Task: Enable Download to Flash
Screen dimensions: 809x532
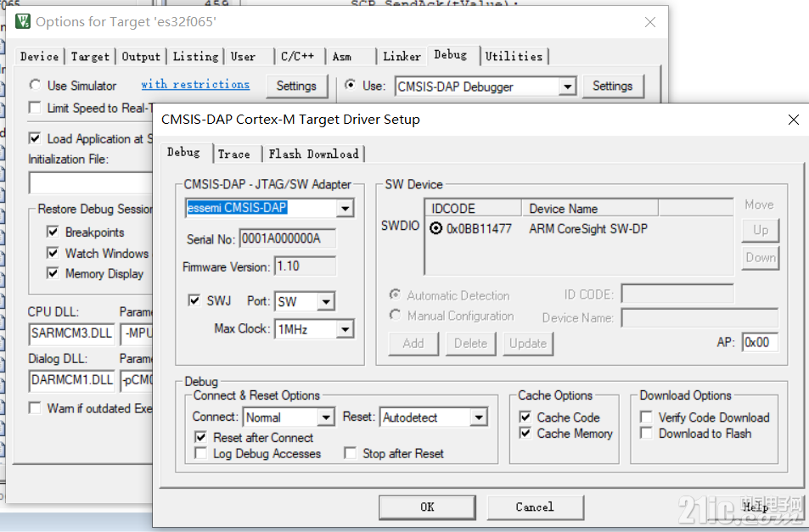Action: (x=646, y=433)
